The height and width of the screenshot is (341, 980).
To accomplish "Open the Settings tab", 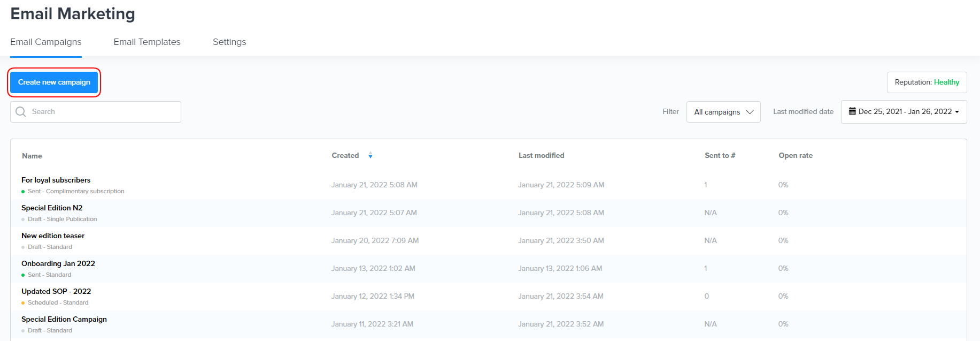I will pos(229,42).
